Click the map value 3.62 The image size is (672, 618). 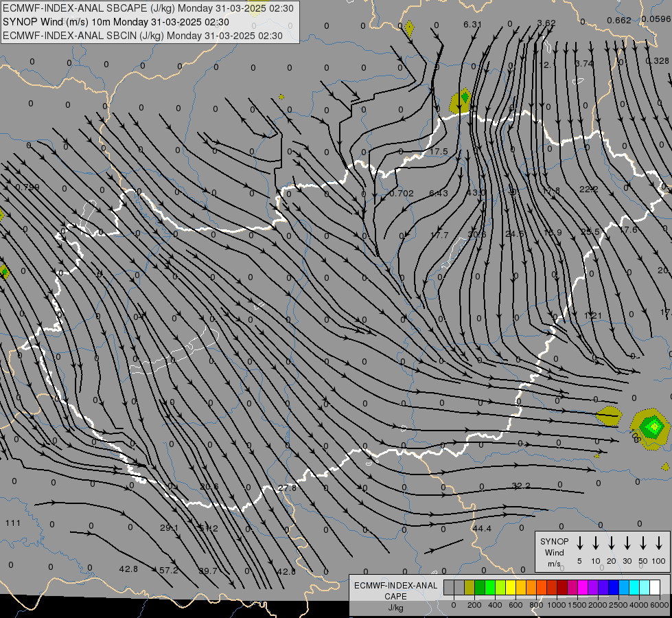point(546,23)
